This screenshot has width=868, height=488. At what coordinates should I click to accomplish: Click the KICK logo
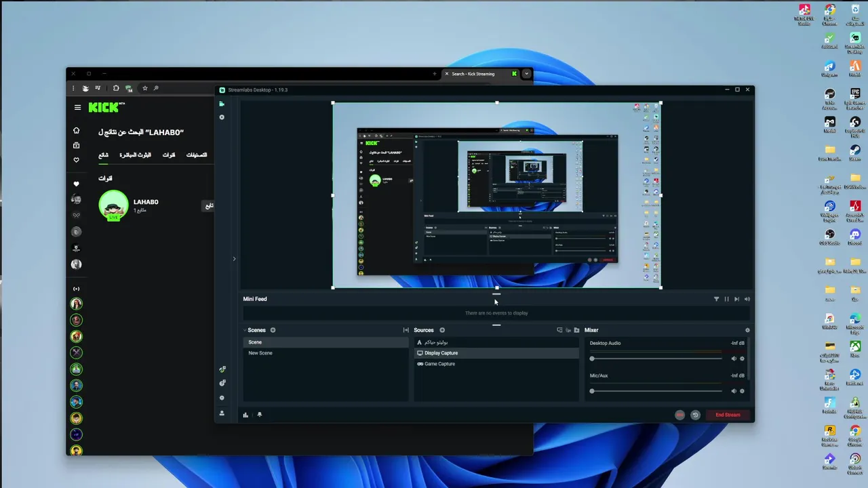click(106, 107)
